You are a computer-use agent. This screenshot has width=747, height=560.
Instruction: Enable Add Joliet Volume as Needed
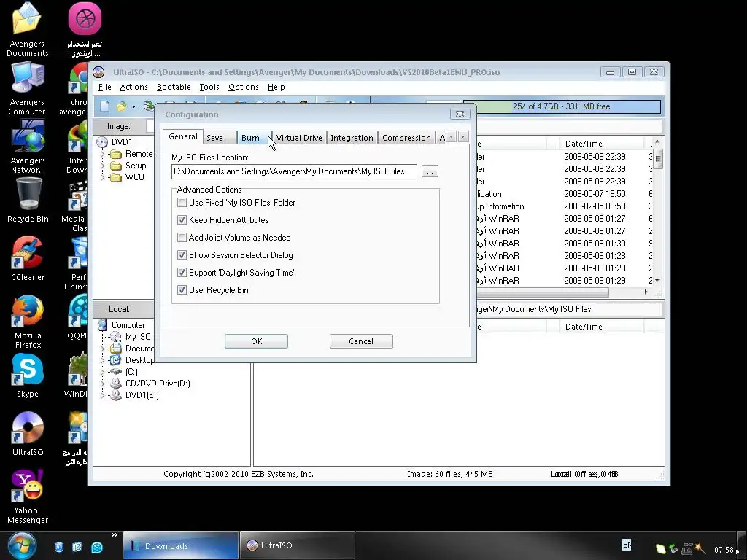coord(182,237)
